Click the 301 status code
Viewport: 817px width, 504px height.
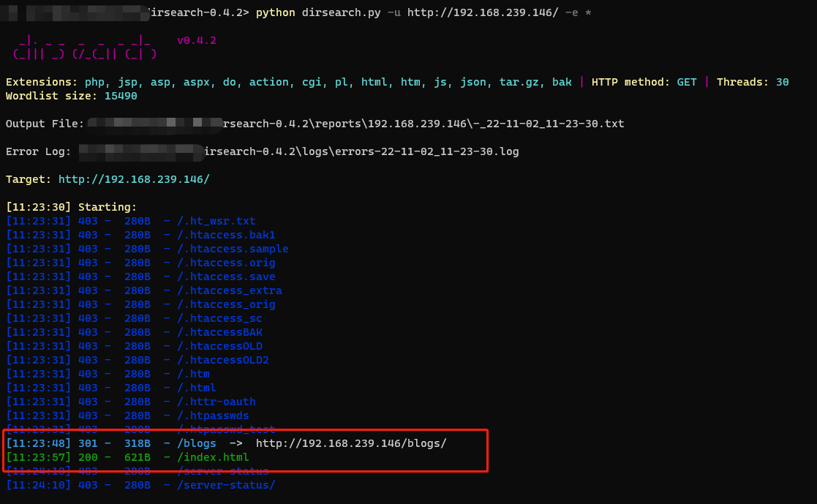tap(88, 443)
